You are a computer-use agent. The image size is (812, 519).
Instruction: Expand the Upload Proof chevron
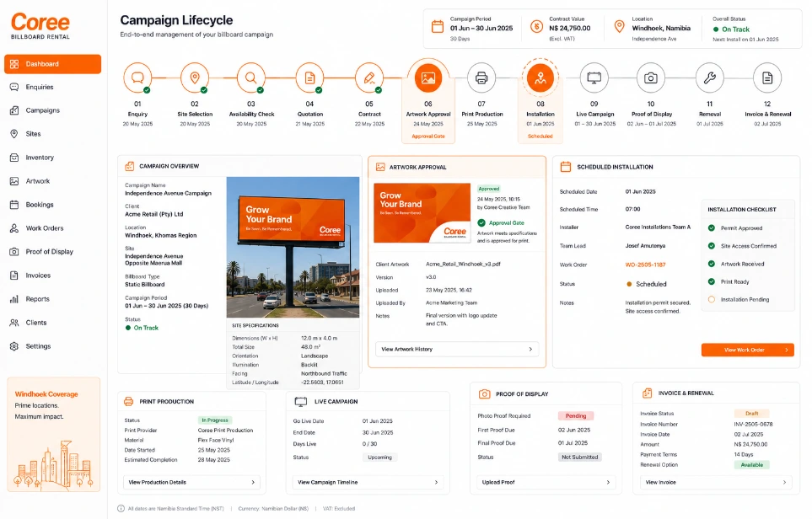coord(608,482)
